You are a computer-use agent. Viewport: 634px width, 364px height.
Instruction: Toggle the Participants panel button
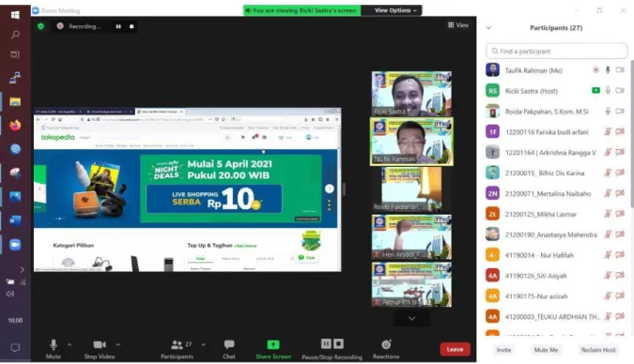pos(178,349)
